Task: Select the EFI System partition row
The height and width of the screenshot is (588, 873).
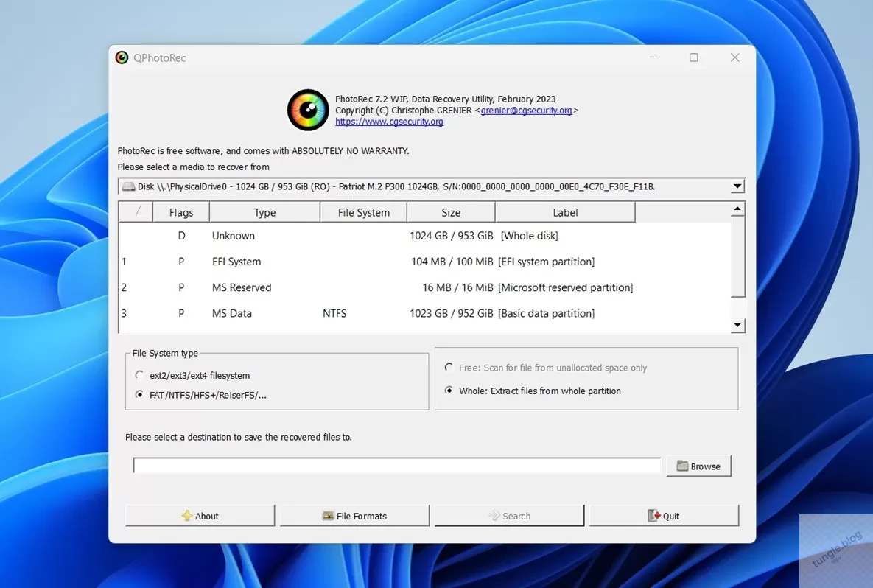Action: pos(424,261)
